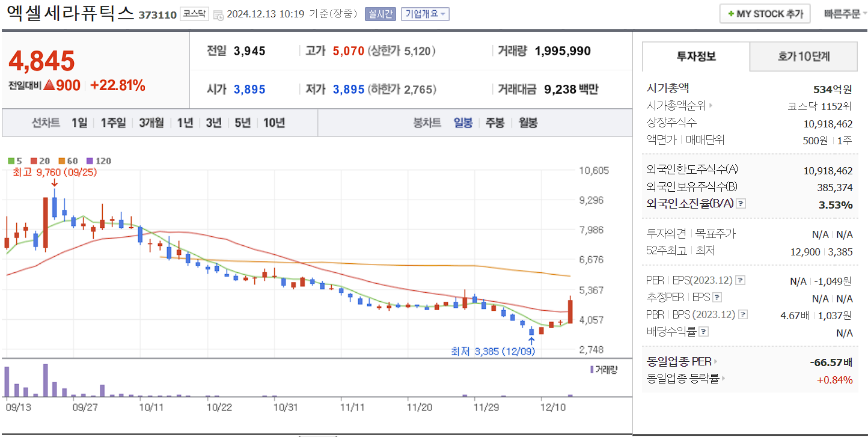Select the 1일 line chart period
868x437 pixels.
click(79, 123)
